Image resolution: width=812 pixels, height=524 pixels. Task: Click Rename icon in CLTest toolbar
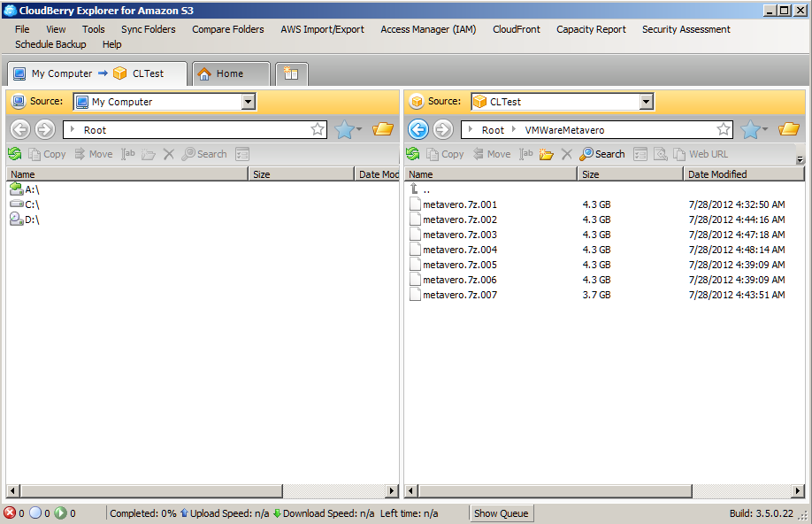tap(525, 154)
